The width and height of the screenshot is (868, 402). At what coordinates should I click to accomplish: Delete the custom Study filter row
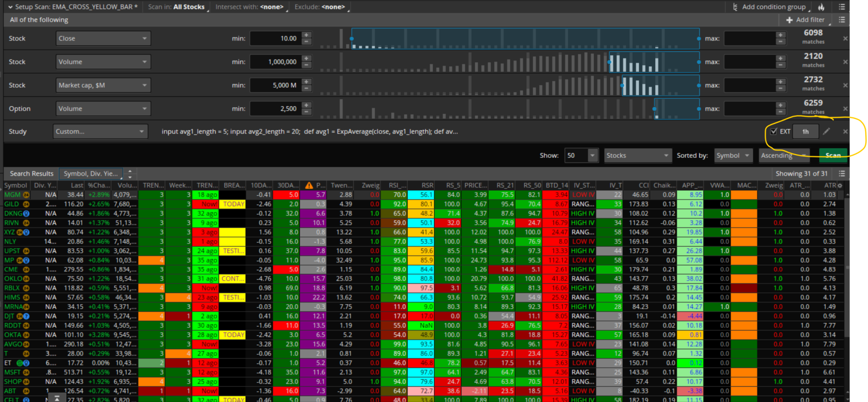click(x=845, y=131)
